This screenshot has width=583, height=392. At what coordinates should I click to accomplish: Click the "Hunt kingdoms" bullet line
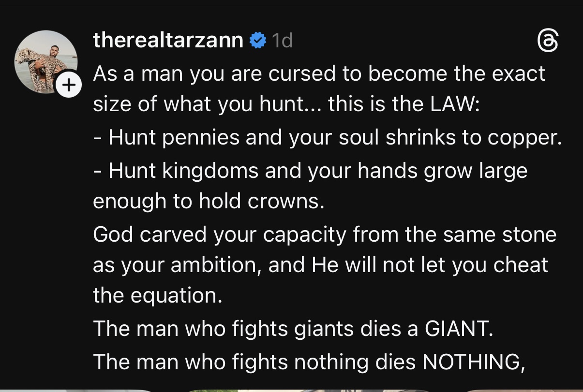[x=310, y=171]
